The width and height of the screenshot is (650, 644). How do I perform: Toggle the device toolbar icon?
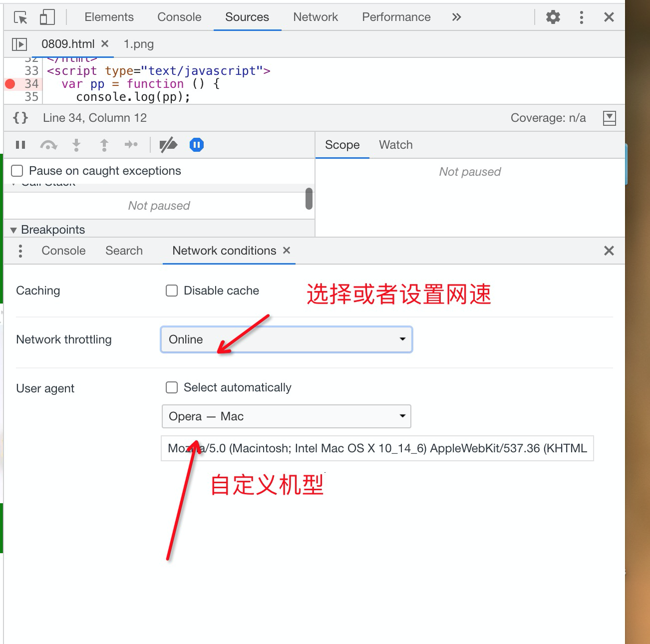[x=47, y=17]
